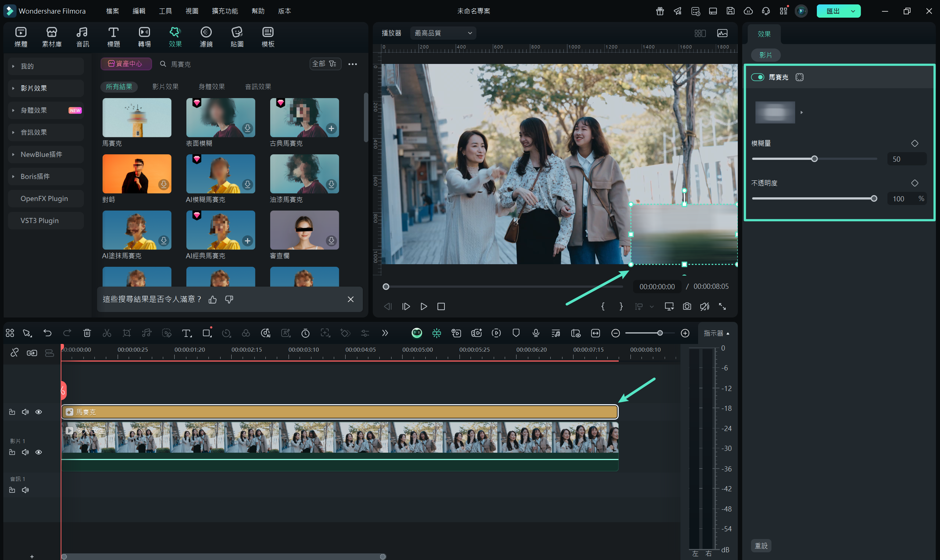Hide the 影片 1 track with eye icon
This screenshot has width=940, height=560.
point(39,452)
